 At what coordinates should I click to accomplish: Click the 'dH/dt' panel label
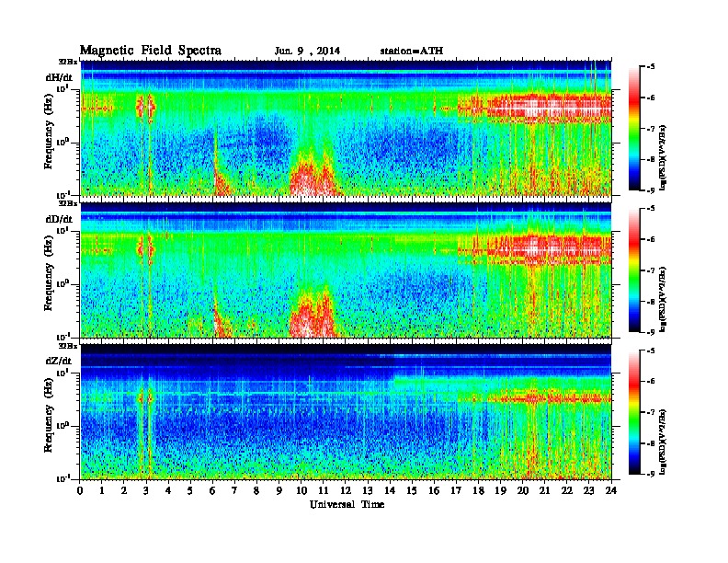pos(59,77)
